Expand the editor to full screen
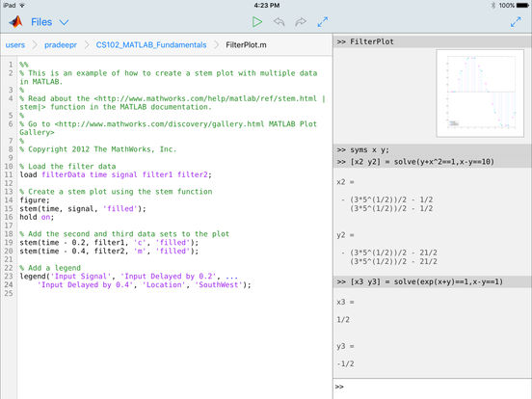Viewport: 532px width, 399px height. click(x=323, y=22)
